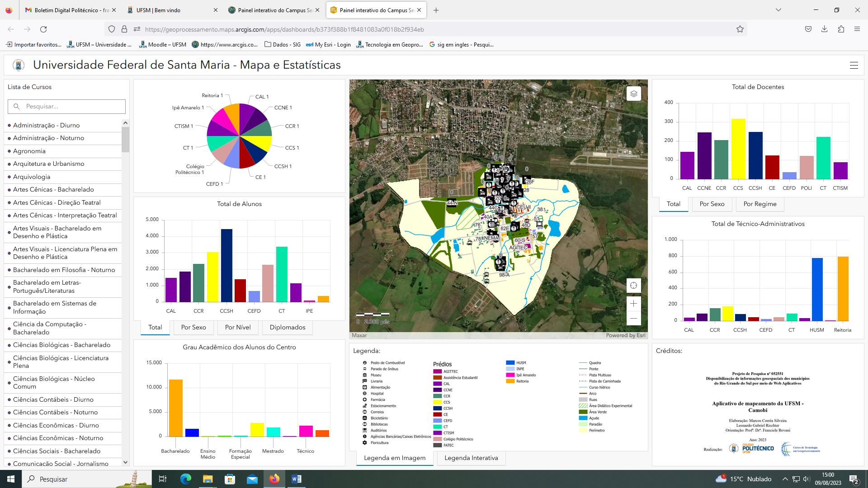The height and width of the screenshot is (488, 868).
Task: Expand hidden system tray icons chevron
Action: [785, 479]
